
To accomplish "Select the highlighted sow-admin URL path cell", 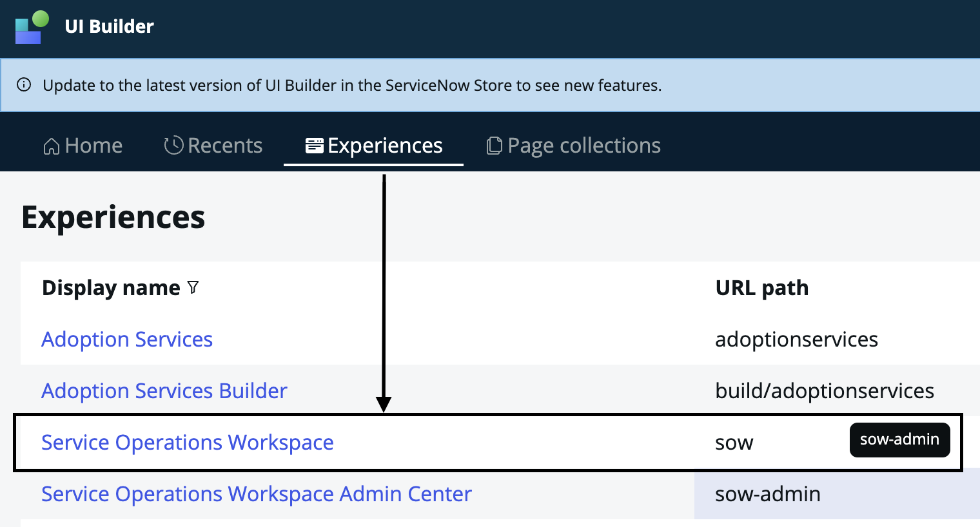I will (837, 493).
